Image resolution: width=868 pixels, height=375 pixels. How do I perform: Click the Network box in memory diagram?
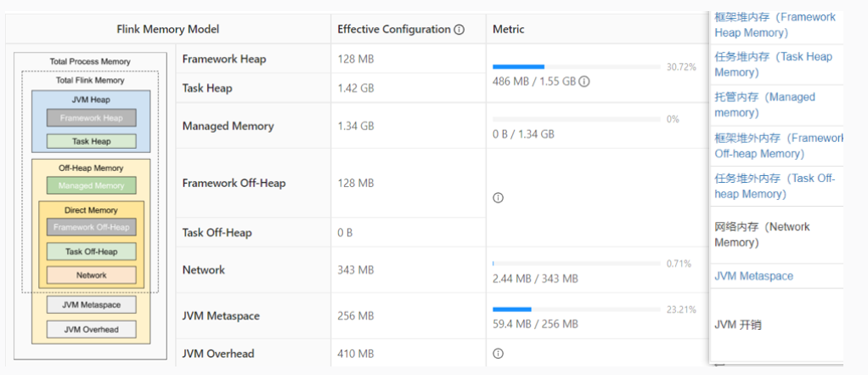pos(91,276)
